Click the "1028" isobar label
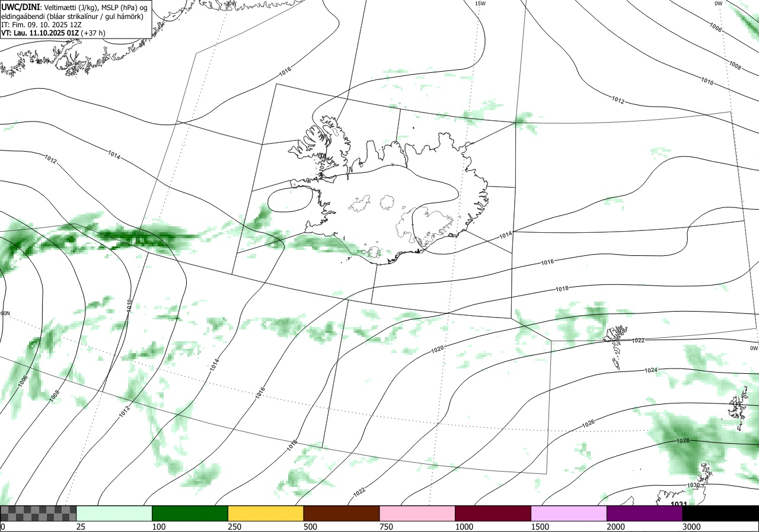This screenshot has height=532, width=759. click(683, 441)
